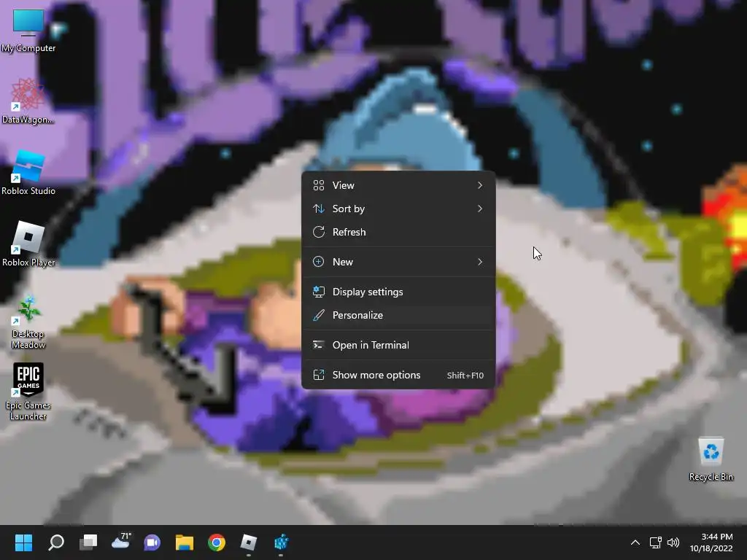Open network status tray icon

tap(656, 542)
